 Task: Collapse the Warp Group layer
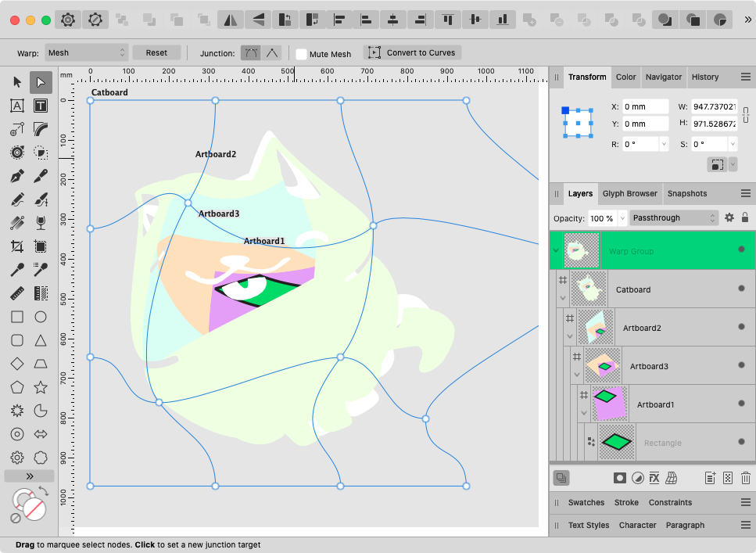coord(556,250)
